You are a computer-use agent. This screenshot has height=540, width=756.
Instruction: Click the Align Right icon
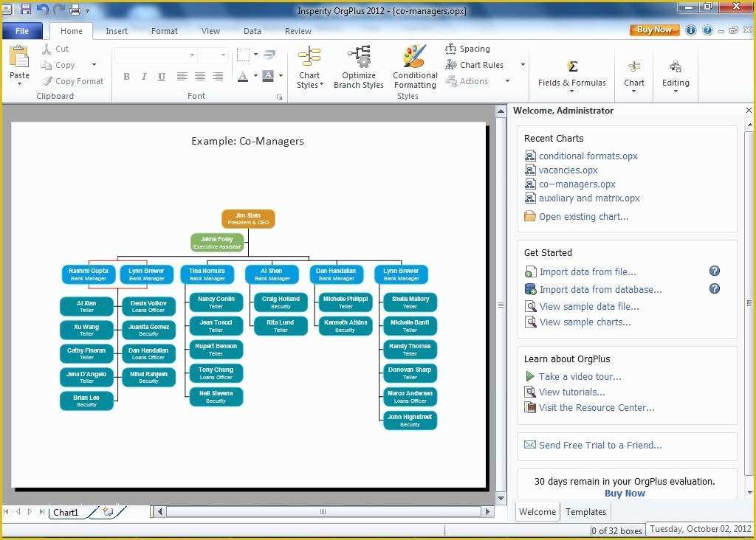(218, 76)
